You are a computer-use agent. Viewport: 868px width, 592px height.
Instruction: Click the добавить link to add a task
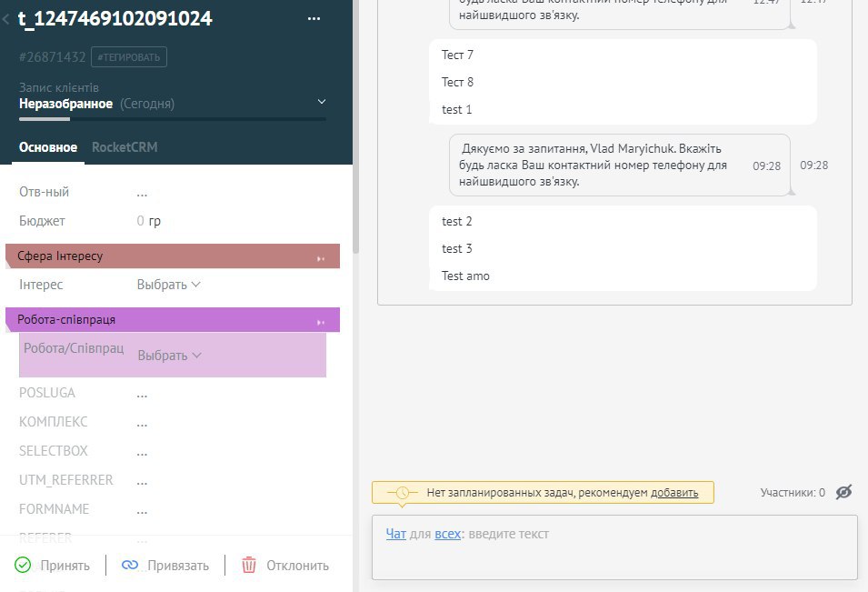(674, 492)
